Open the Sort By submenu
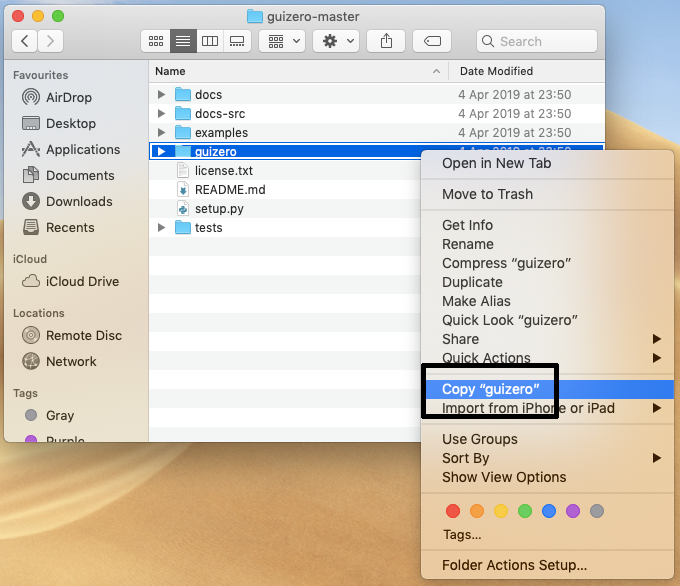The image size is (680, 586). click(547, 458)
